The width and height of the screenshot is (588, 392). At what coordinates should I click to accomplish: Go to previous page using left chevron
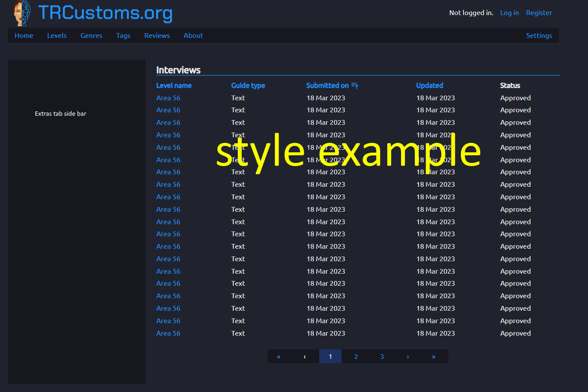point(304,356)
